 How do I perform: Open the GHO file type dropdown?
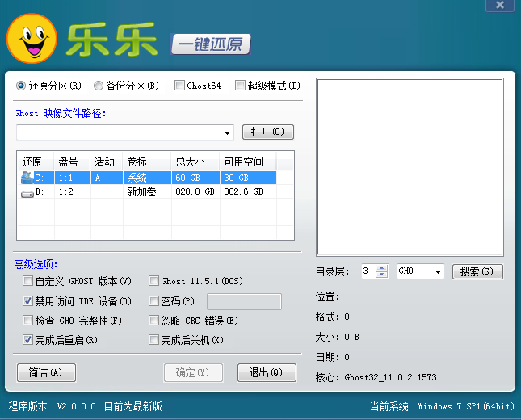point(438,271)
